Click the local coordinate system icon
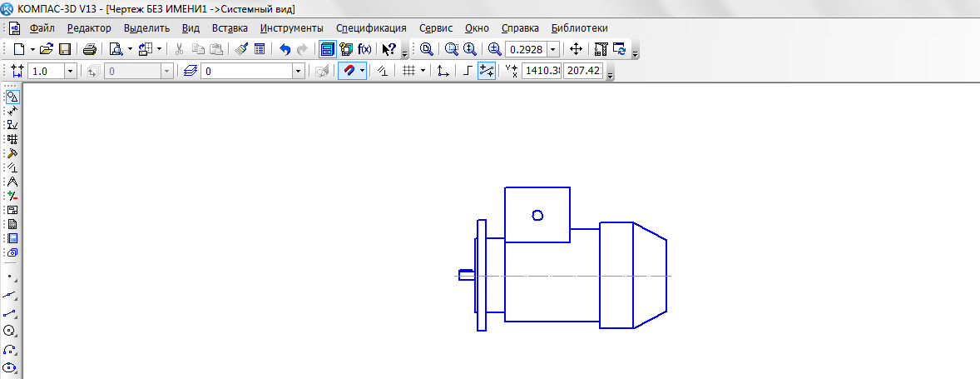The width and height of the screenshot is (980, 379). (443, 72)
